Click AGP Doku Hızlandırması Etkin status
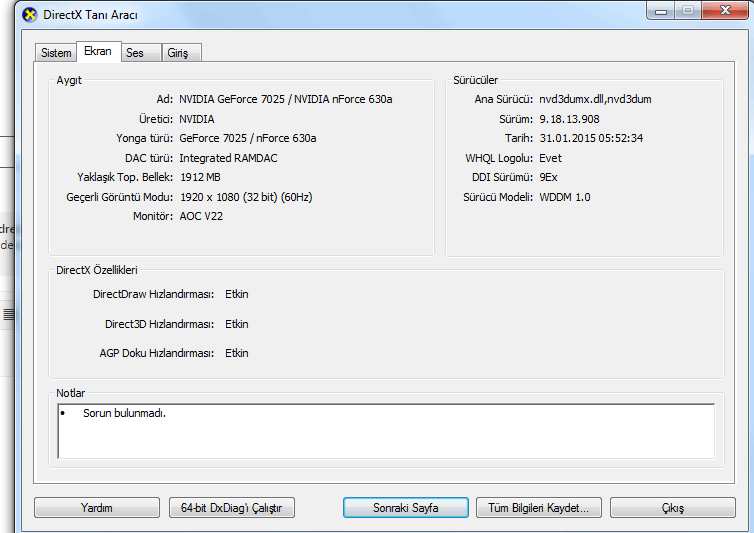The width and height of the screenshot is (754, 533). click(x=237, y=353)
